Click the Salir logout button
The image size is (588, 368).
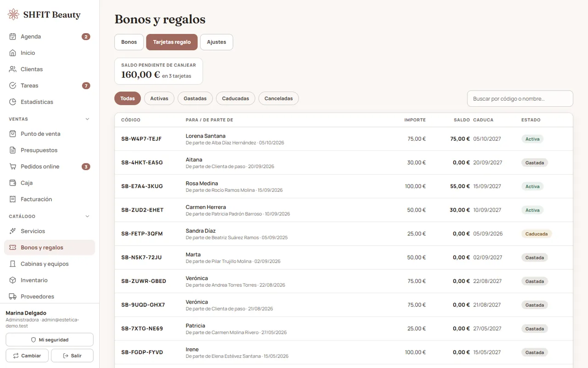[72, 356]
